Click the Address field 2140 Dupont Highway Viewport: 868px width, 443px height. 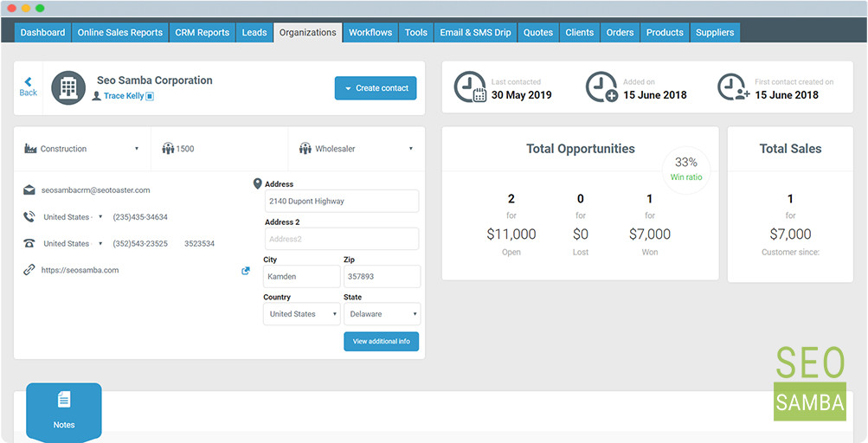tap(342, 202)
